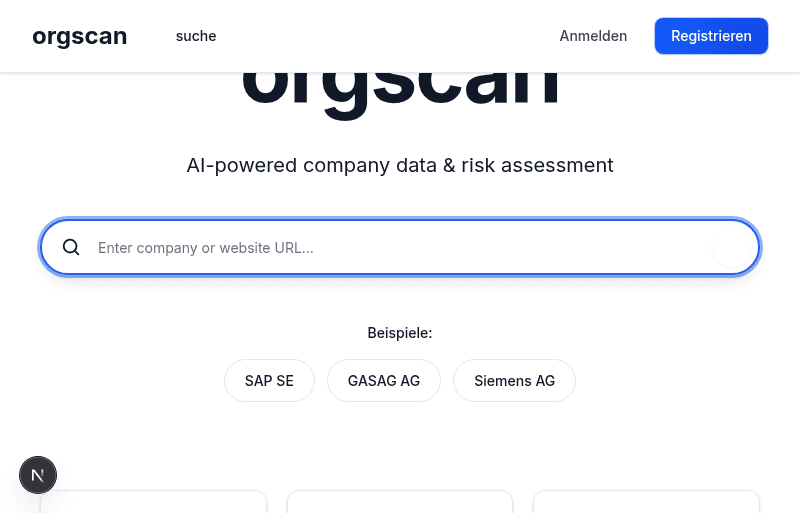Click the magnifying glass search icon
The width and height of the screenshot is (800, 513).
pos(71,248)
